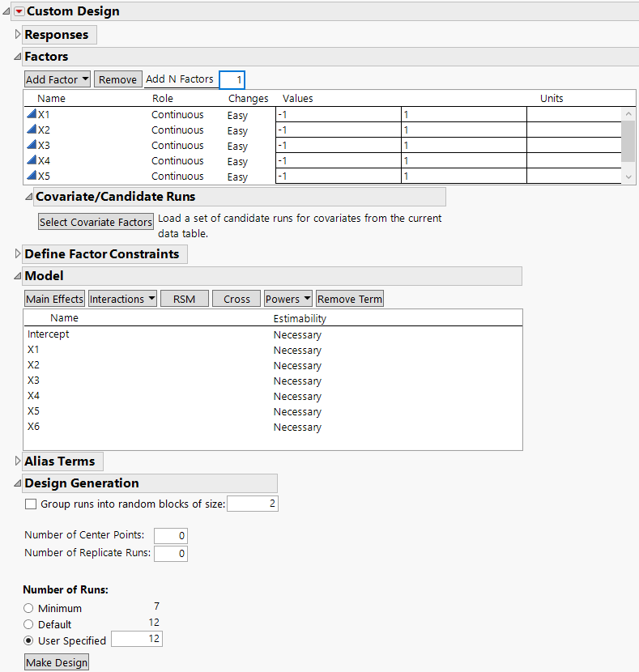Expand the Responses section
The width and height of the screenshot is (639, 672).
point(18,35)
